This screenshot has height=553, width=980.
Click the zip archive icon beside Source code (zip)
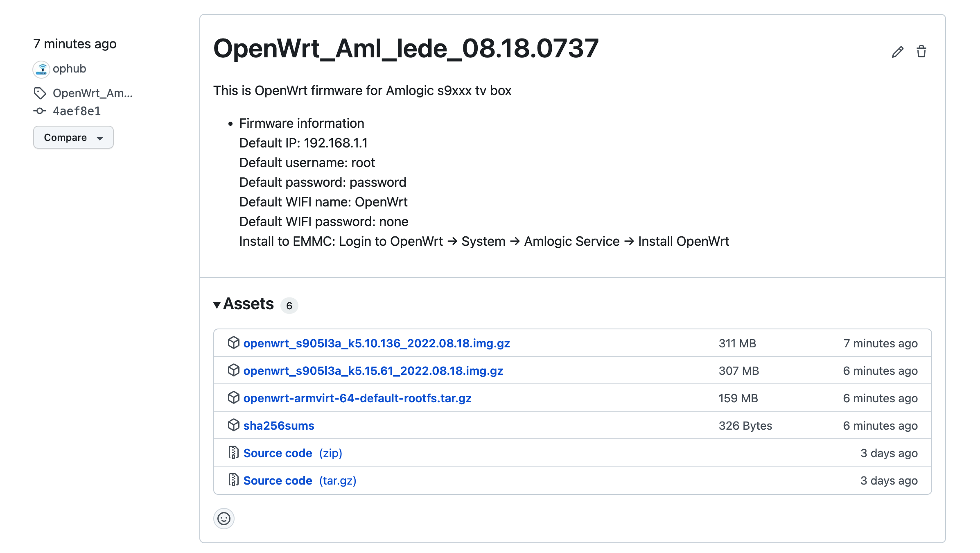click(x=233, y=453)
